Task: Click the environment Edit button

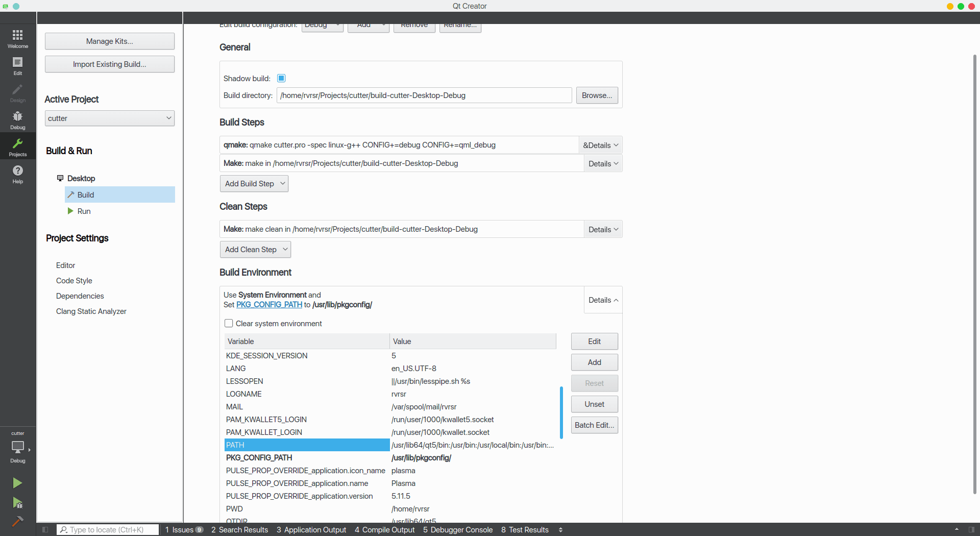Action: pos(595,342)
